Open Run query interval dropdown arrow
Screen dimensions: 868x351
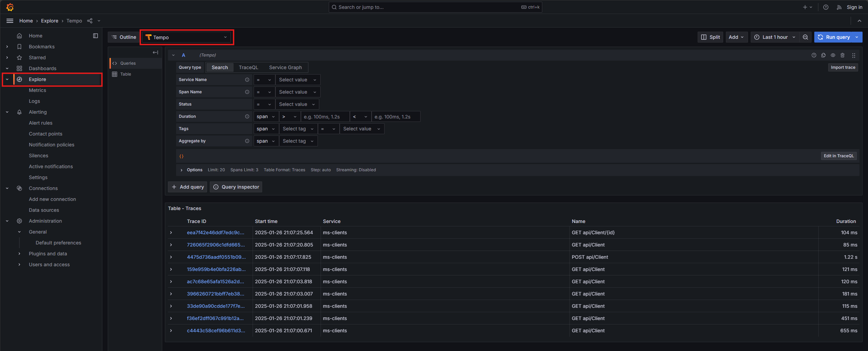point(857,37)
